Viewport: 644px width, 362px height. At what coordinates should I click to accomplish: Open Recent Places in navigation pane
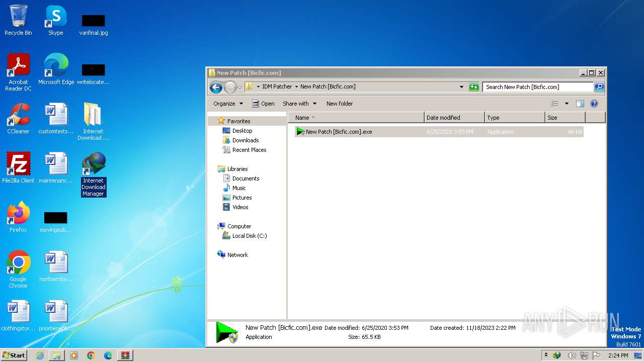coord(249,150)
